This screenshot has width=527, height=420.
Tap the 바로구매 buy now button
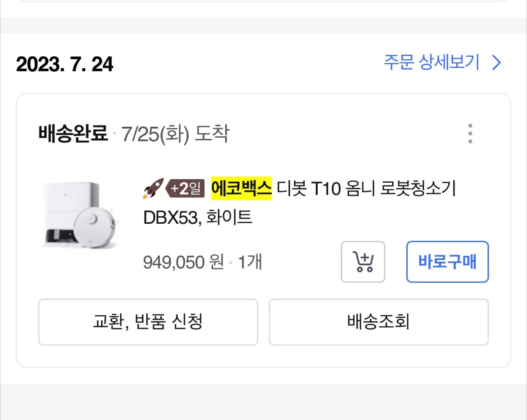click(448, 262)
